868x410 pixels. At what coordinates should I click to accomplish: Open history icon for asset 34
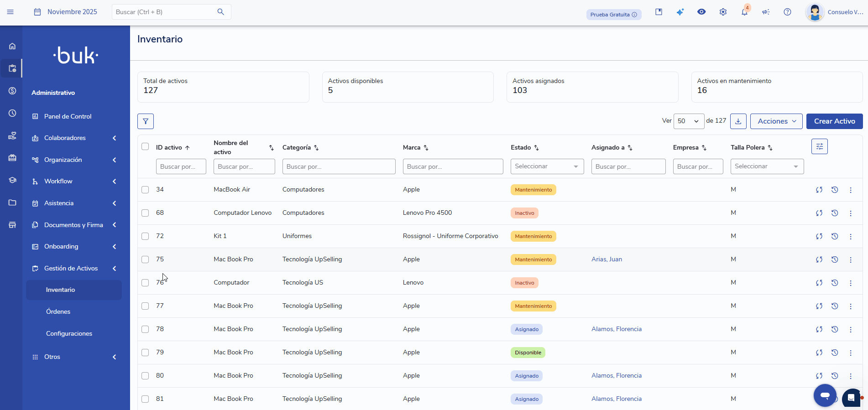point(834,190)
